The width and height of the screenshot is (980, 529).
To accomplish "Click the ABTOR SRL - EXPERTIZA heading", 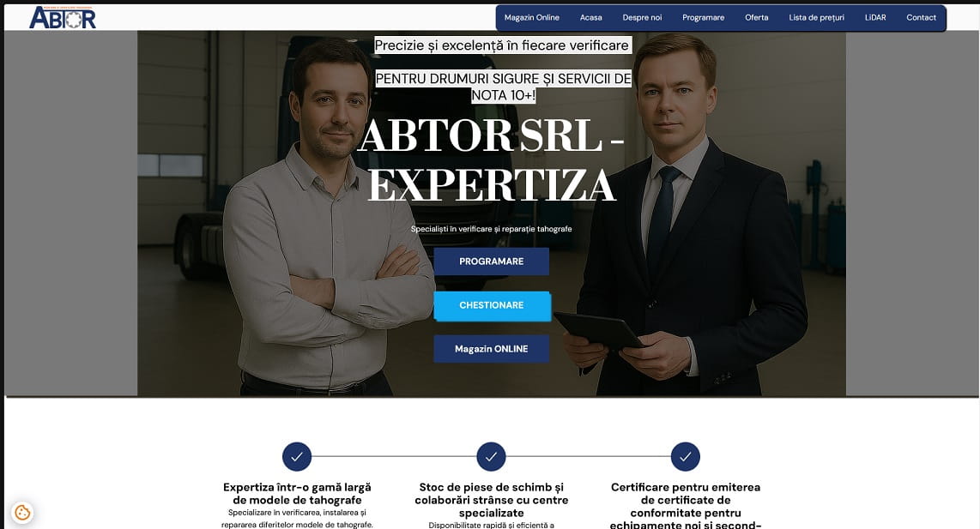I will [x=491, y=160].
